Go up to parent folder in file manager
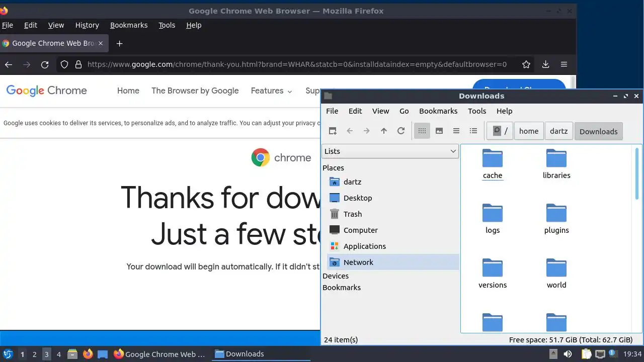The image size is (644, 362). (384, 131)
